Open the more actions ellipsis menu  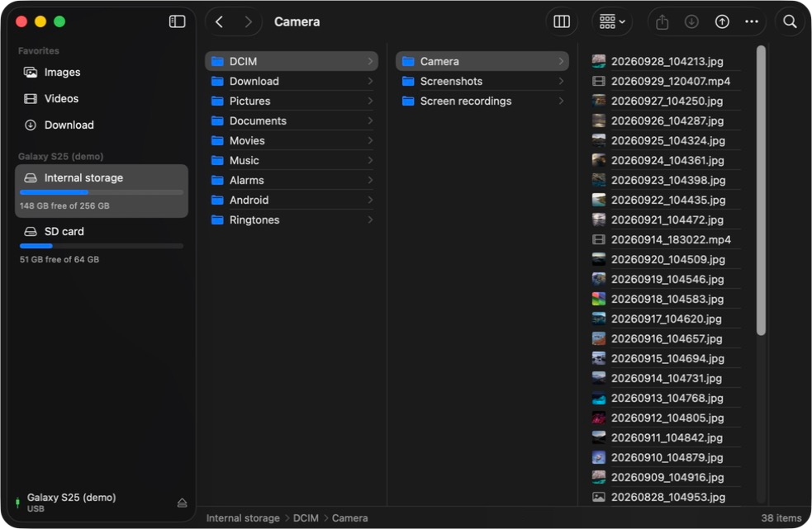point(752,21)
